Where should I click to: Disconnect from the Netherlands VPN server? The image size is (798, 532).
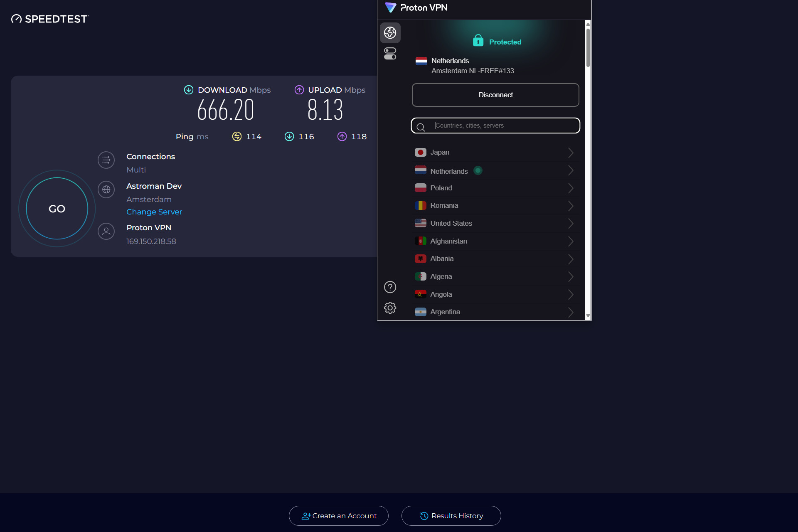pos(495,95)
